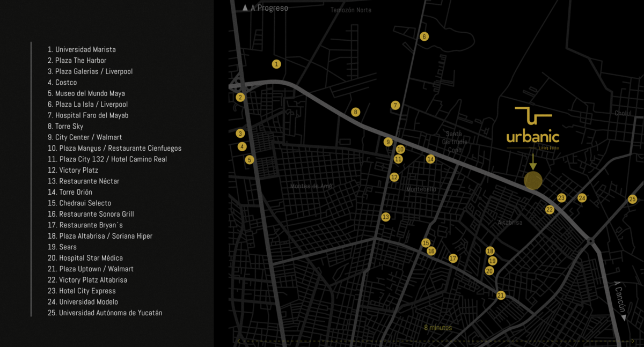Select legend entry '12. Victory Platz'
644x347 pixels.
[73, 171]
